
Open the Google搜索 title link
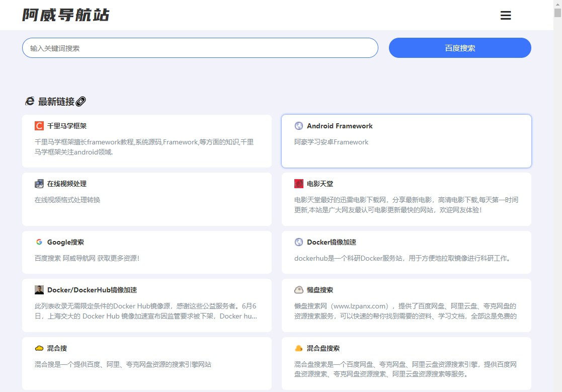tap(65, 242)
